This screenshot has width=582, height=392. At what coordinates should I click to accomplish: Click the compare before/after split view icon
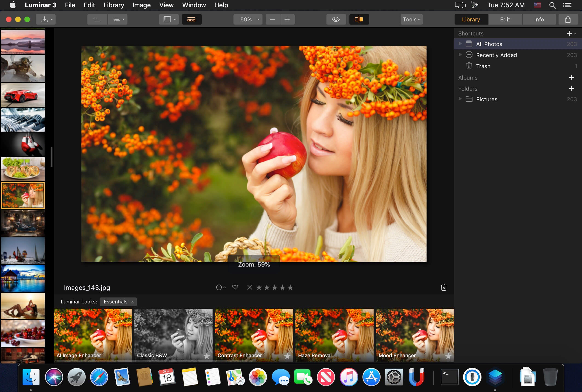(359, 19)
